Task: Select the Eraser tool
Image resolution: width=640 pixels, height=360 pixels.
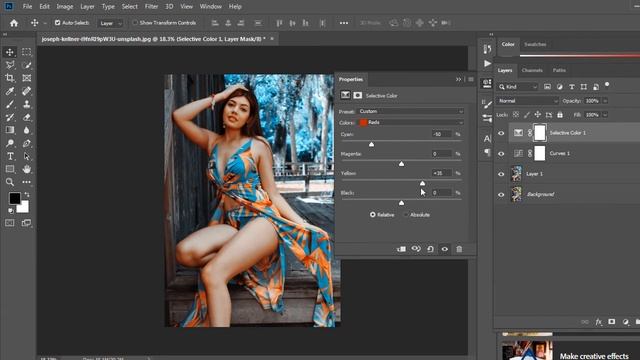Action: [27, 117]
